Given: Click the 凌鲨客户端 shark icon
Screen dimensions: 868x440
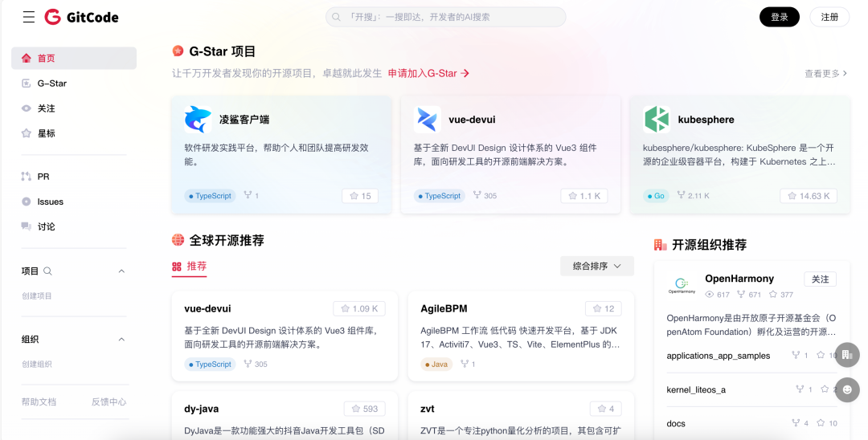Looking at the screenshot, I should [x=198, y=120].
